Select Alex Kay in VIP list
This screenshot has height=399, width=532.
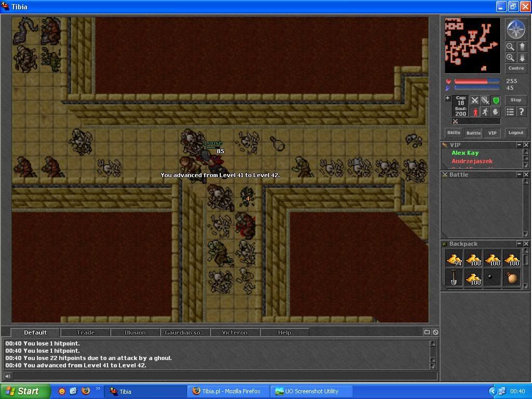(x=465, y=153)
